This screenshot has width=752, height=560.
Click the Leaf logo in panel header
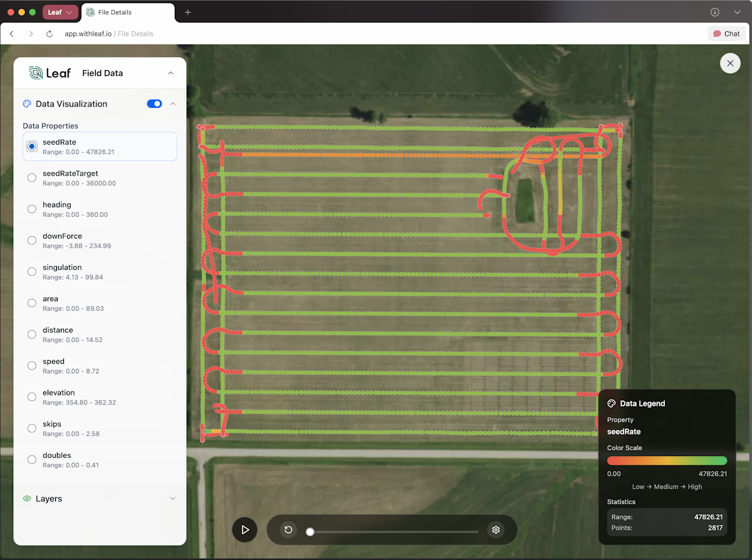50,73
